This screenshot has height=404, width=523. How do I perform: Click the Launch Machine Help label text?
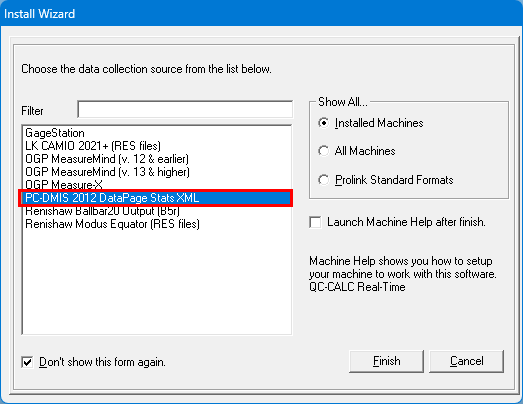pyautogui.click(x=406, y=222)
